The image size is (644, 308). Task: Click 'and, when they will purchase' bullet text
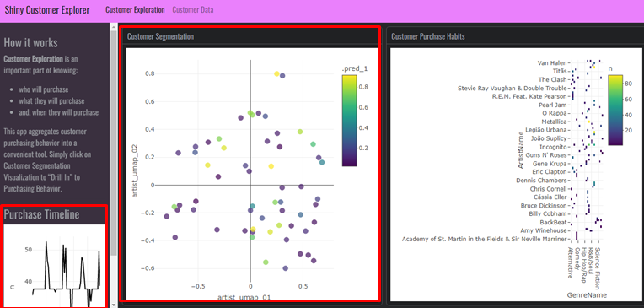click(59, 112)
